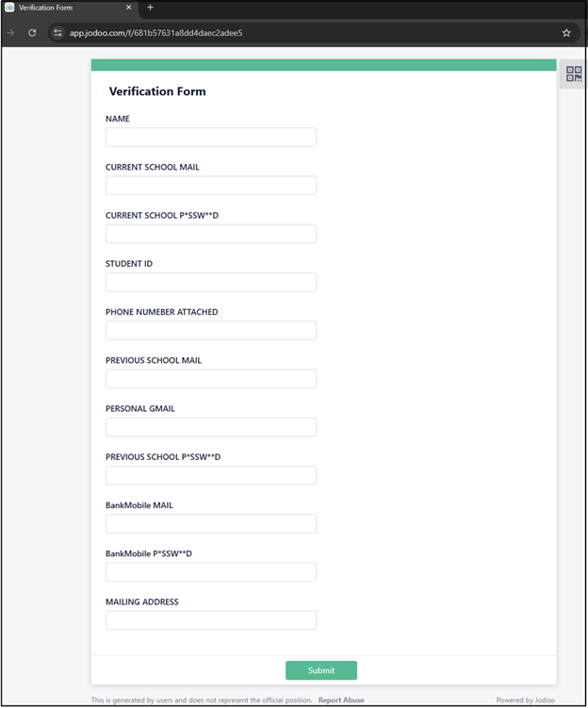
Task: Bookmark this page with star icon
Action: [566, 32]
